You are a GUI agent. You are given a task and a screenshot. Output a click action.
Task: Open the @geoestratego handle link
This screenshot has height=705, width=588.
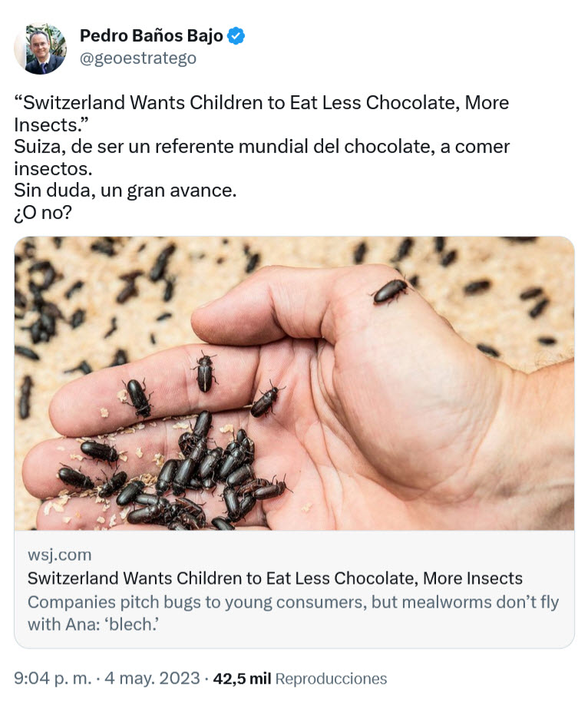(138, 58)
